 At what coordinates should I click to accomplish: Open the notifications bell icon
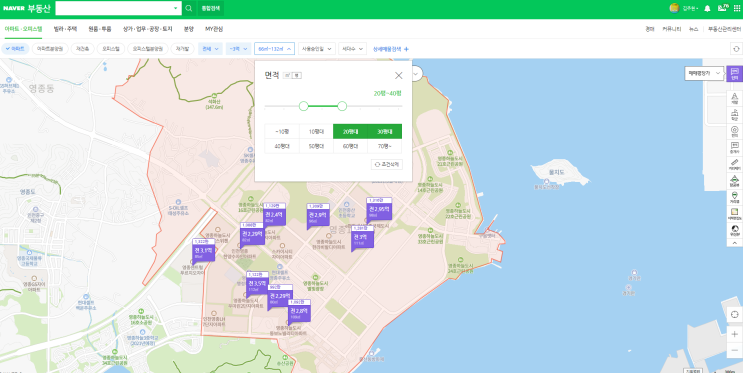pyautogui.click(x=707, y=8)
